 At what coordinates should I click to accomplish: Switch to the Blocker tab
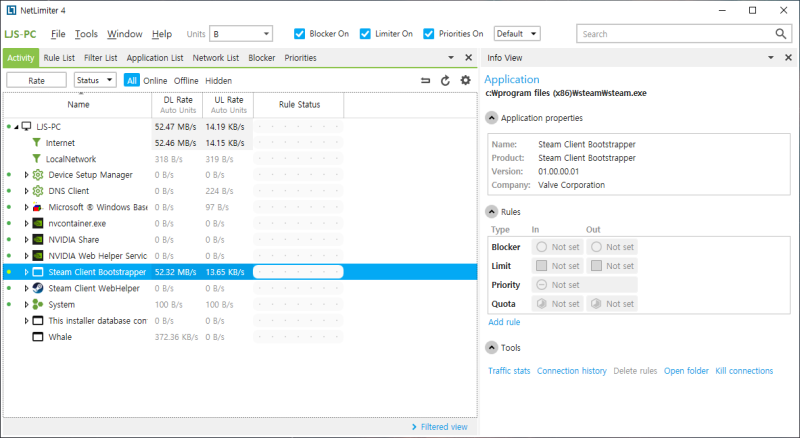coord(262,58)
